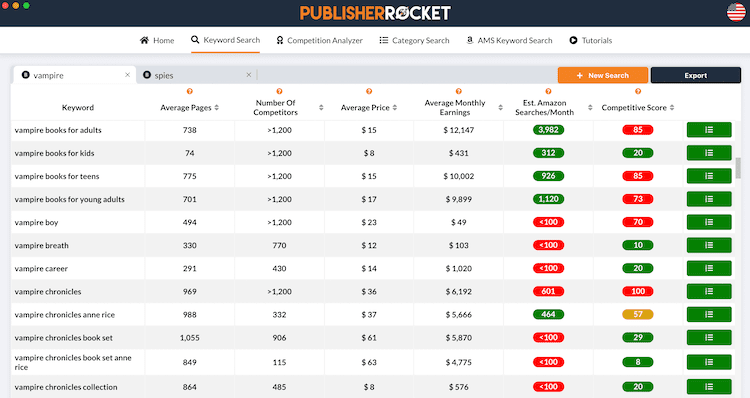
Task: Sort by Est. Amazon Searches/Month arrows
Action: pos(590,108)
